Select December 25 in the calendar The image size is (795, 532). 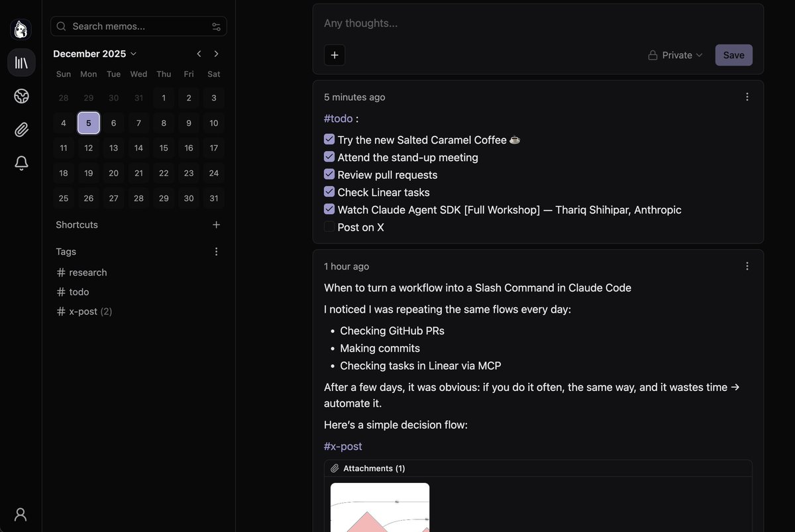(x=63, y=198)
